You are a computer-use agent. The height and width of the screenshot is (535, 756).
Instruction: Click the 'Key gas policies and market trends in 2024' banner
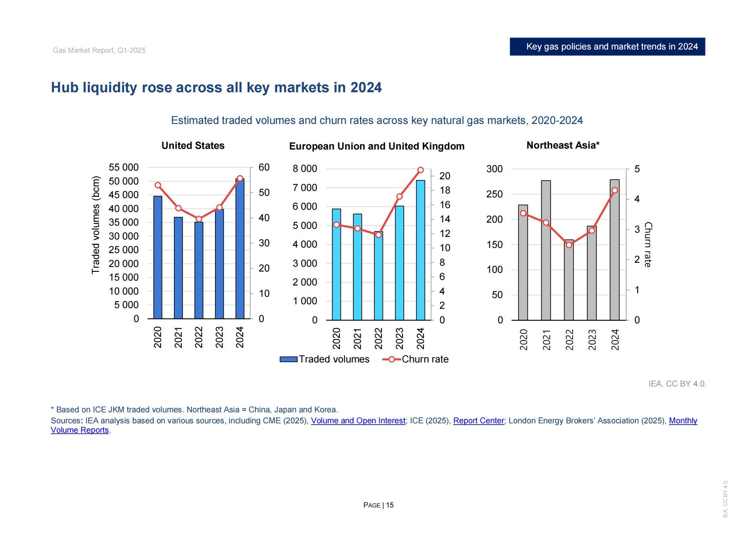(607, 47)
